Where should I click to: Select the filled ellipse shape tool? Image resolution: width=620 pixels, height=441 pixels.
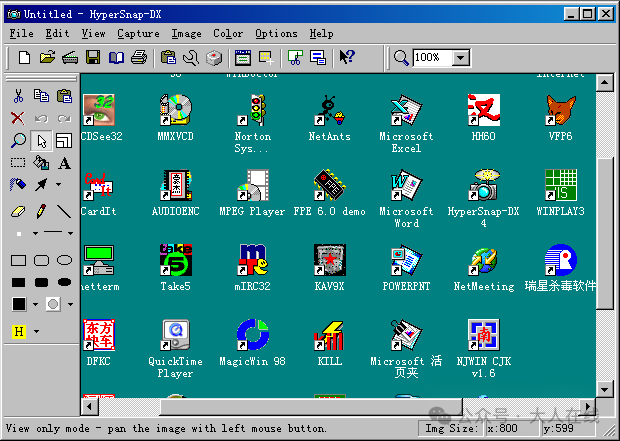(x=64, y=282)
